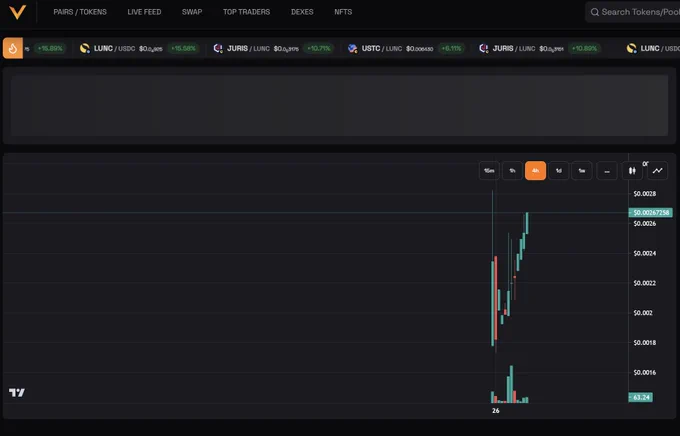Click the $0.0024 price axis label
680x436 pixels.
click(x=644, y=253)
